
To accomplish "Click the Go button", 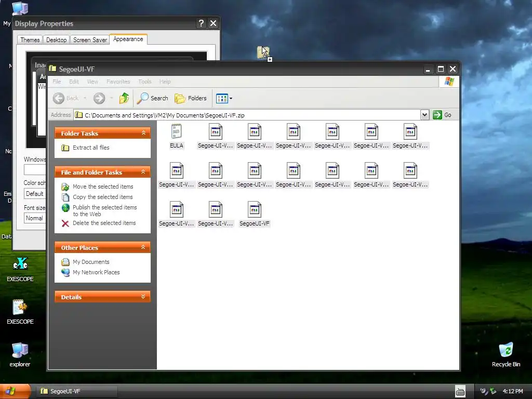I will click(442, 115).
